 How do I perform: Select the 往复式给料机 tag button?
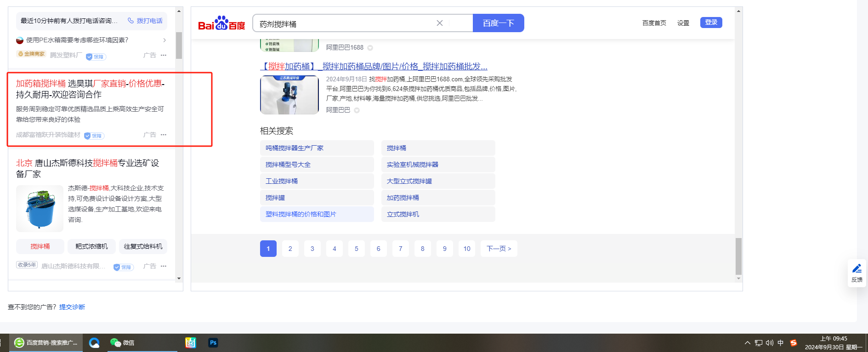coord(143,247)
